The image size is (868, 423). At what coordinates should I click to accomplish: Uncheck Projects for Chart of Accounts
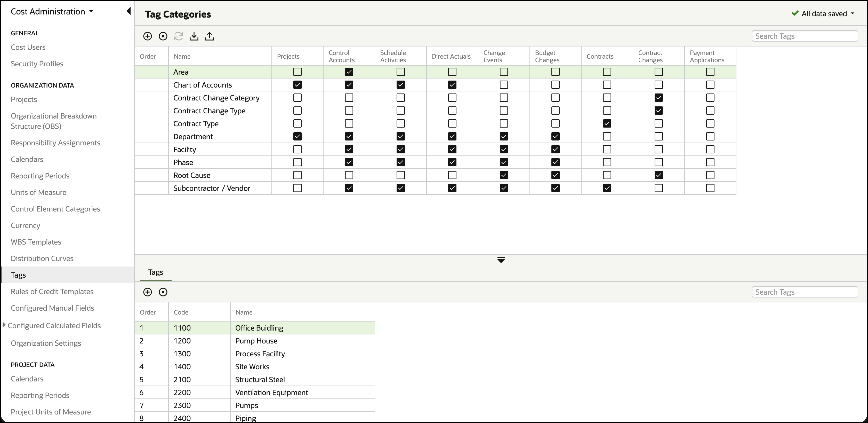(298, 85)
